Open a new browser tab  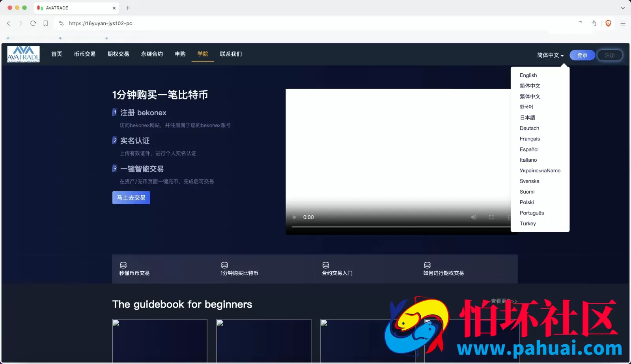click(x=128, y=8)
